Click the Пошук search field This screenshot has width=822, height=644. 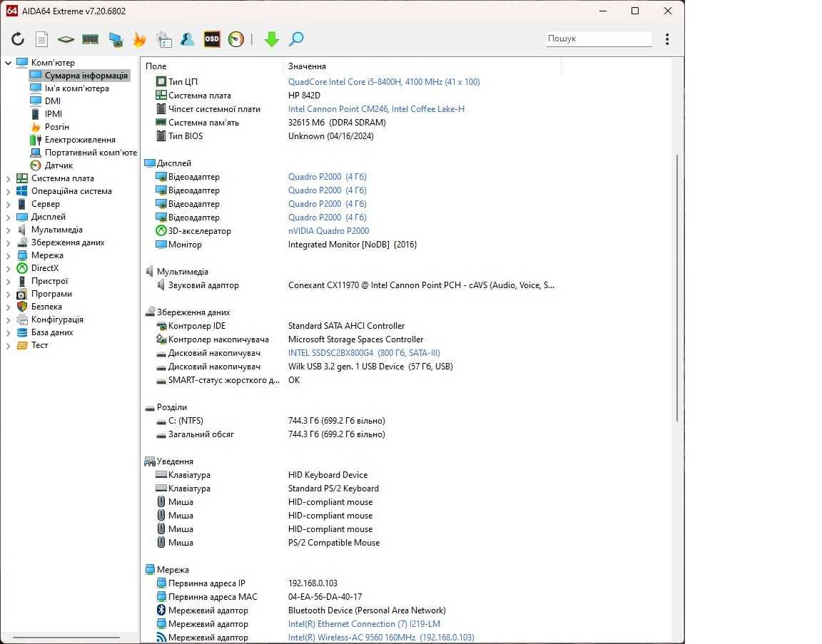[x=599, y=39]
